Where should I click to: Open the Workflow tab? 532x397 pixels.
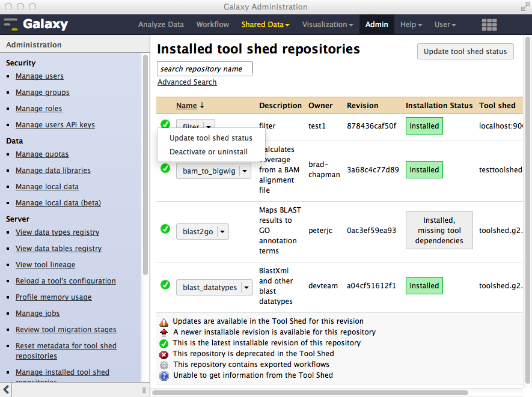[x=213, y=25]
